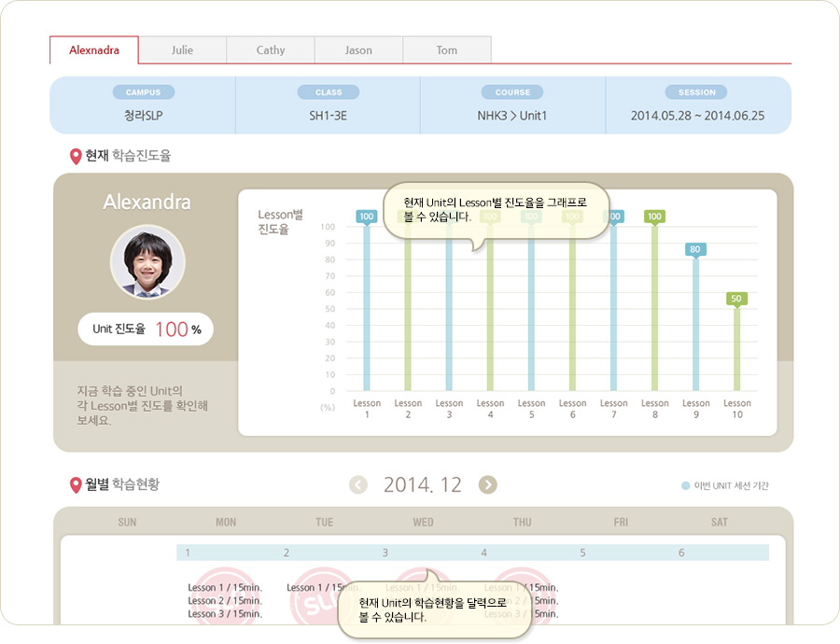Click the Lesson 1 progress bar
This screenshot has height=644, width=840.
[367, 309]
